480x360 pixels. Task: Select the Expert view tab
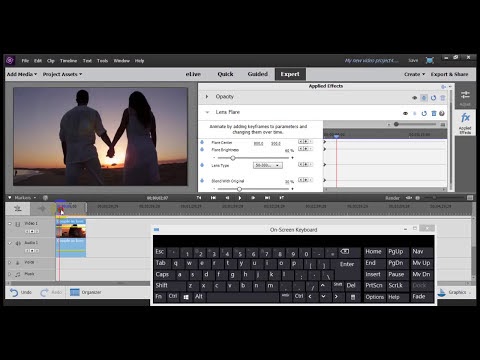[x=290, y=74]
